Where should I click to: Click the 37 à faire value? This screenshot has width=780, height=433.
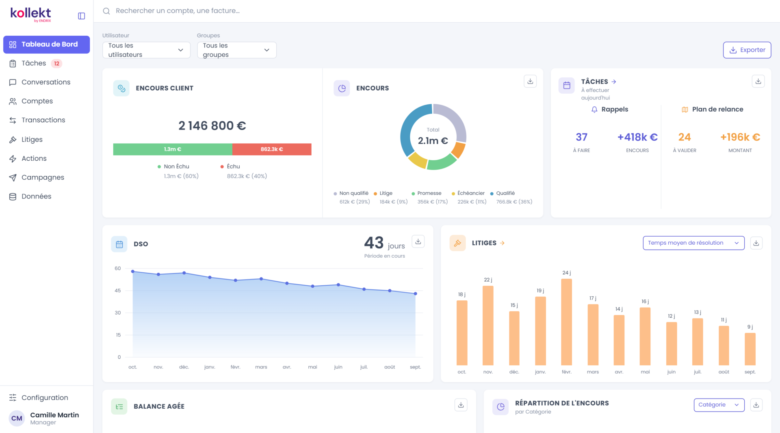(x=582, y=137)
